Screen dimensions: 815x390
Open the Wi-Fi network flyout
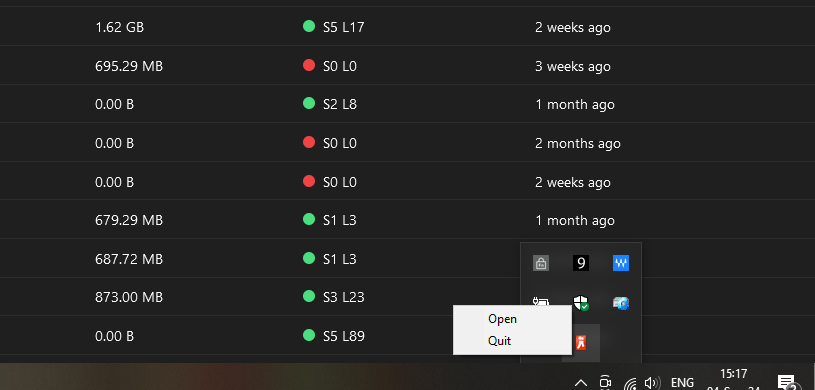(x=630, y=384)
